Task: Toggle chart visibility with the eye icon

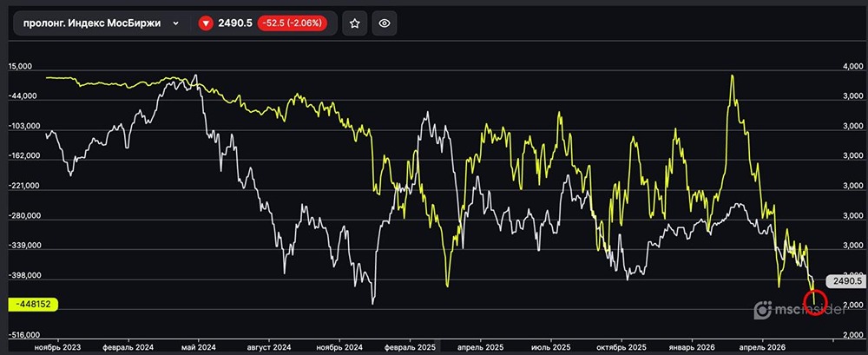Action: coord(385,23)
